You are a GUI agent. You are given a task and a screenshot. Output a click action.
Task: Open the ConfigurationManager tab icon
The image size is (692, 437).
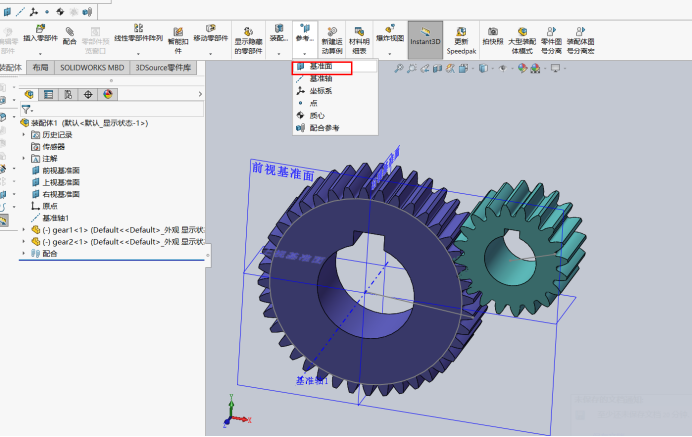pos(68,94)
